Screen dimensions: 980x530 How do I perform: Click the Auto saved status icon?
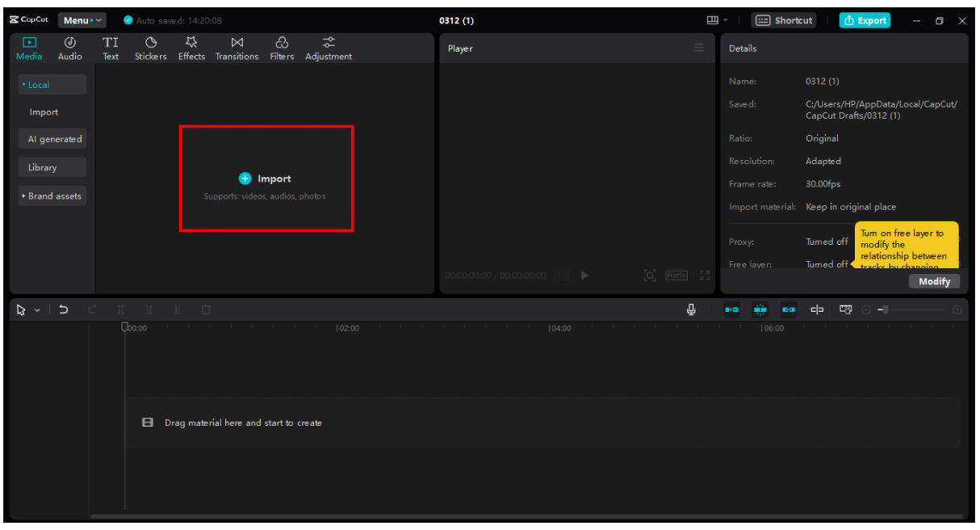tap(128, 20)
